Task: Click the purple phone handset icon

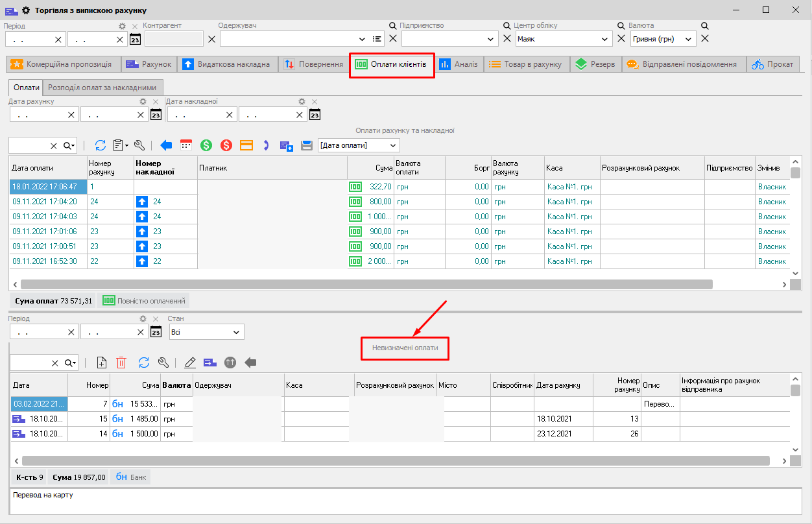Action: [x=266, y=145]
